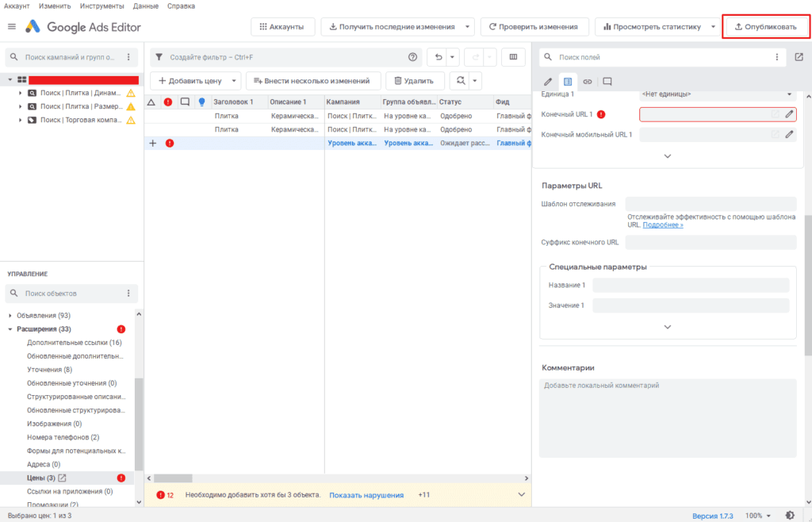Click Добавить цену button
The height and width of the screenshot is (522, 812).
coord(190,81)
